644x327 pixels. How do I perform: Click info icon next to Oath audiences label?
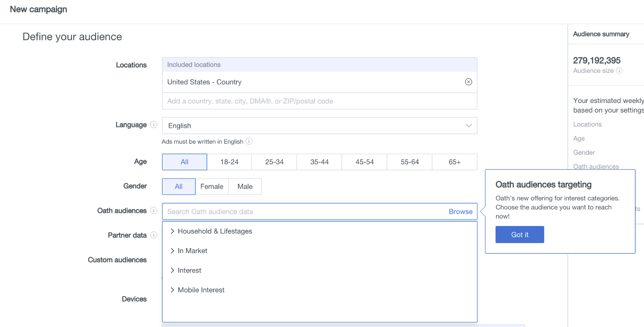[x=154, y=211]
